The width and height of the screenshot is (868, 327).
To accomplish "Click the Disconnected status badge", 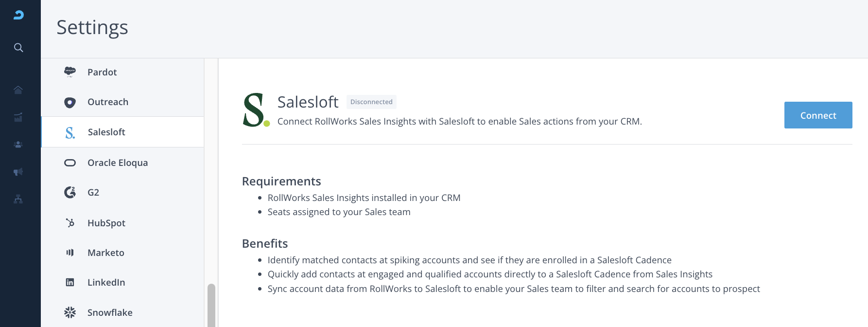I will click(x=371, y=102).
